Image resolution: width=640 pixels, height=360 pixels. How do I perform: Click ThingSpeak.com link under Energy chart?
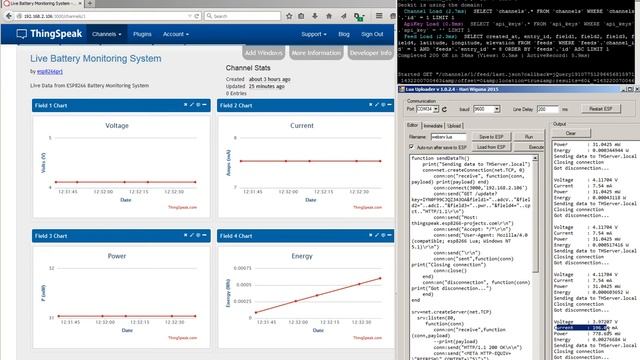(x=367, y=338)
